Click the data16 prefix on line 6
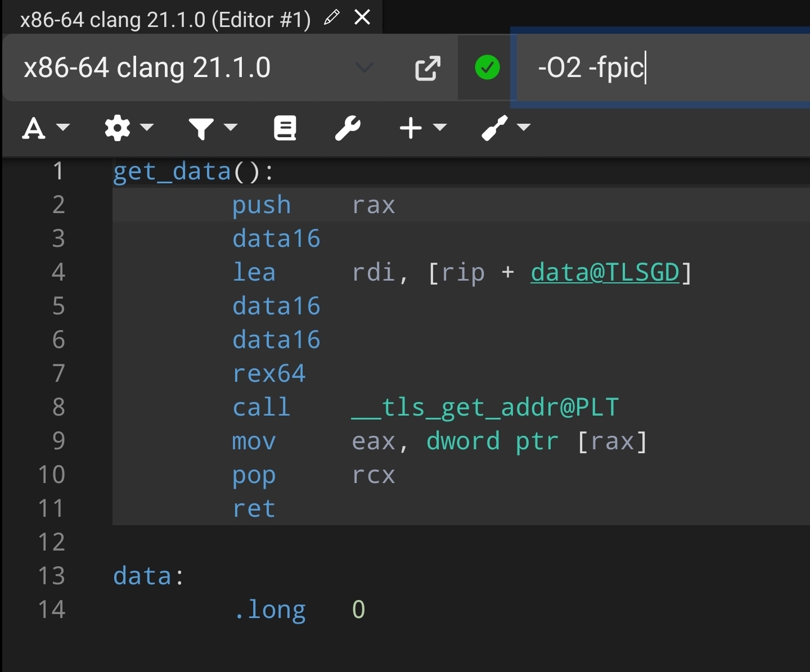Image resolution: width=810 pixels, height=672 pixels. [276, 340]
